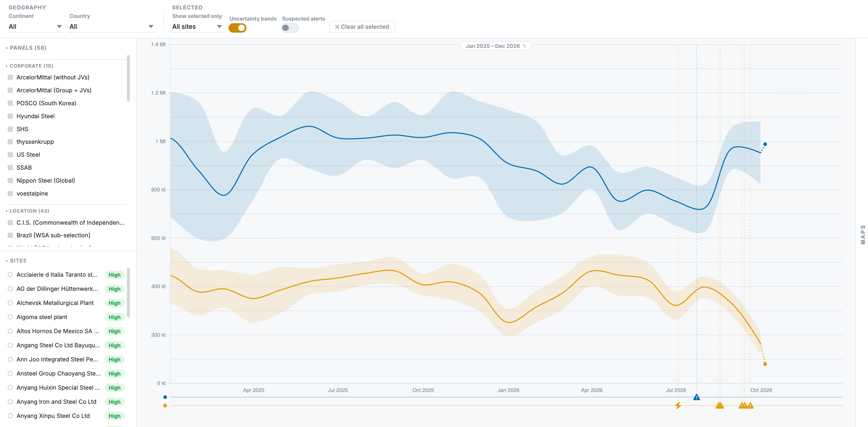
Task: Select Alchevsk Metallurgical Plant radio button
Action: coord(11,303)
